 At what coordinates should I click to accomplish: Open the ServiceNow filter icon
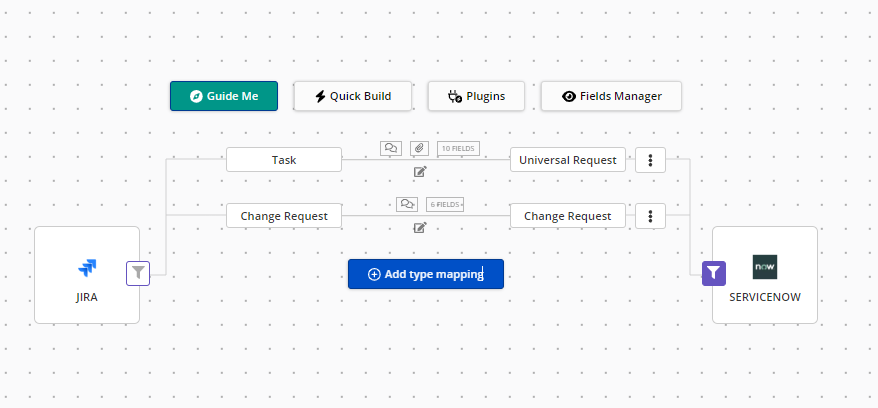coord(714,273)
